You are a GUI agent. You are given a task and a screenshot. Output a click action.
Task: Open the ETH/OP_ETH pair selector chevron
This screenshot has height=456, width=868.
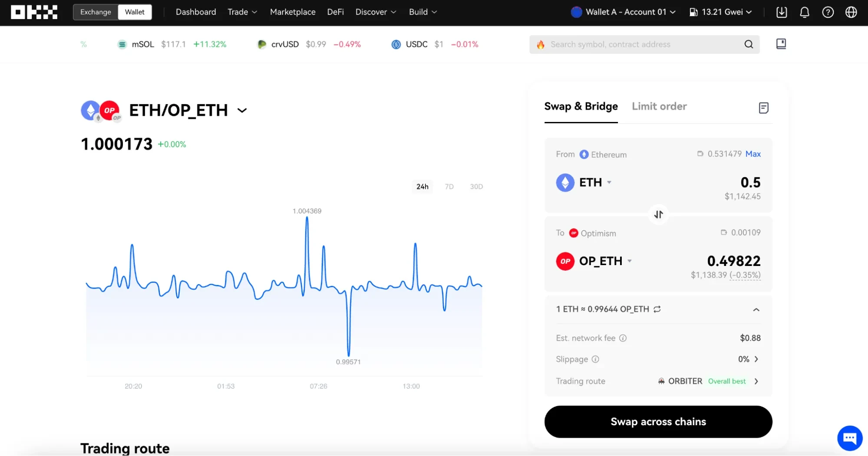(242, 111)
